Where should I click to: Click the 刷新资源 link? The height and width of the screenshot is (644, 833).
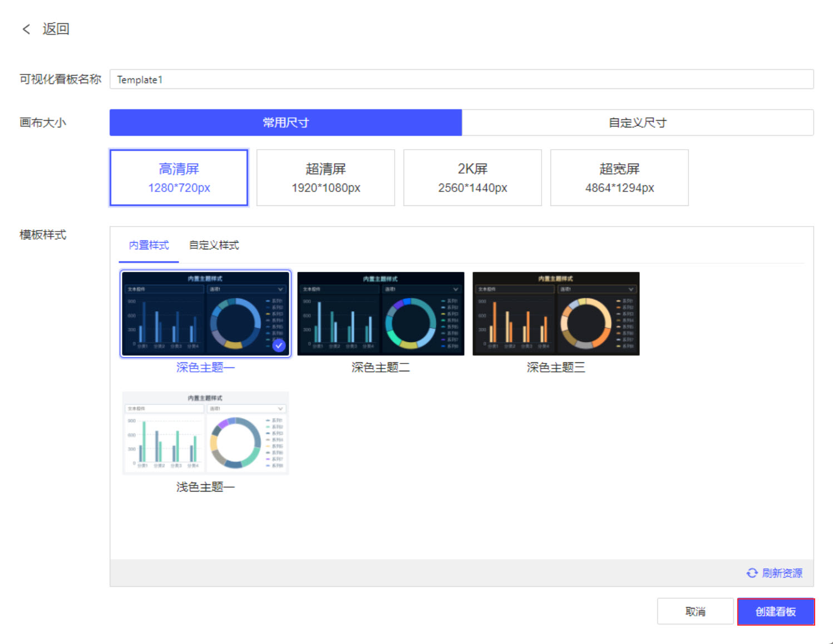(782, 573)
